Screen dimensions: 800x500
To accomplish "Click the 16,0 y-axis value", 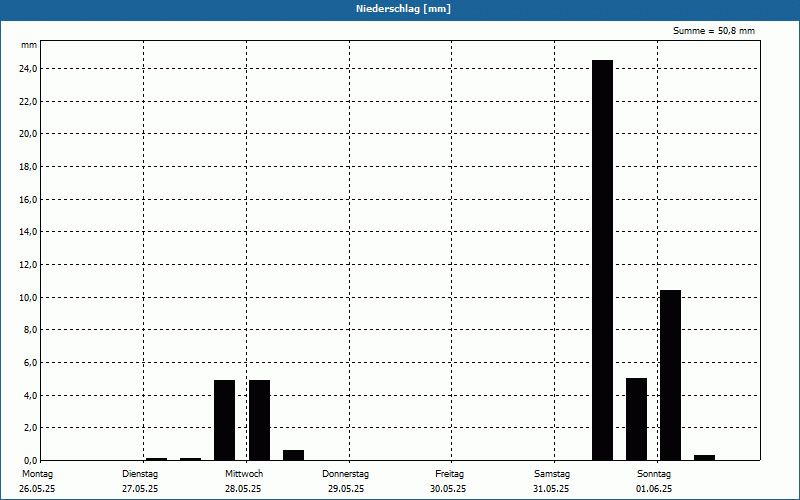I will pyautogui.click(x=29, y=199).
